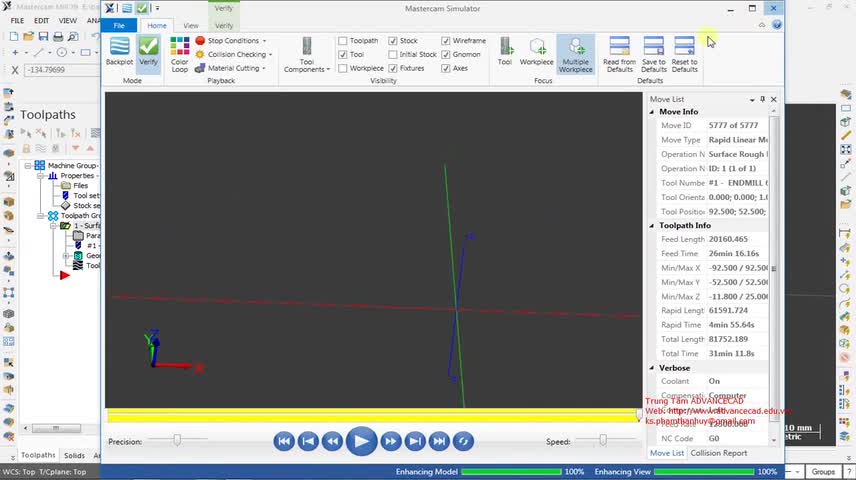Toggle the Stock visibility checkbox
Screen dimensions: 856x480
point(393,41)
